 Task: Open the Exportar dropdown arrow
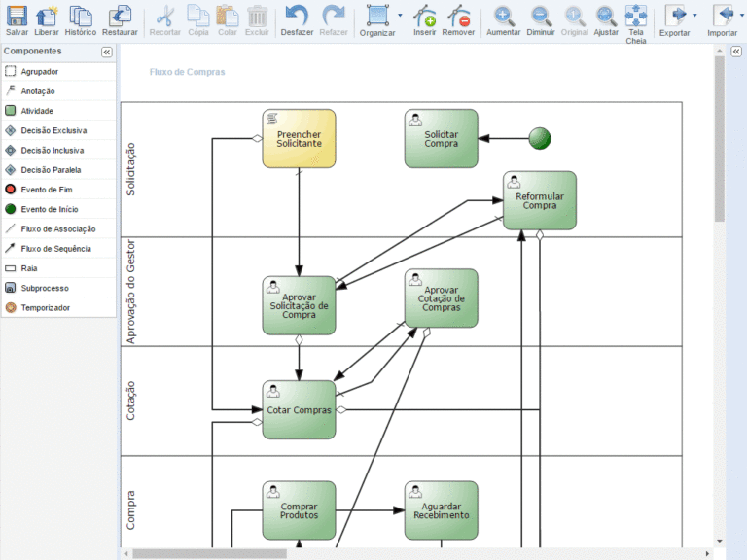(694, 16)
